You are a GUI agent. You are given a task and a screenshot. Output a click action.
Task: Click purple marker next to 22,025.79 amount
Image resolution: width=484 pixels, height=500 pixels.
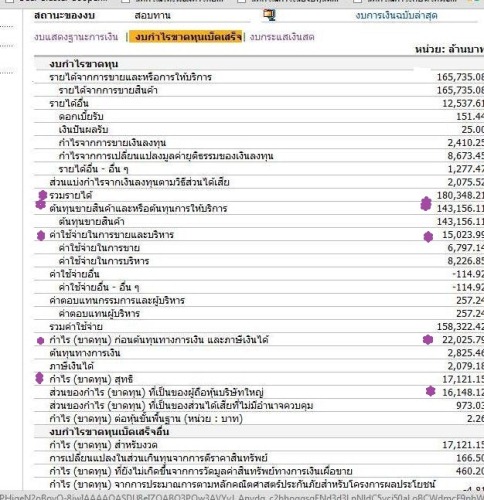pyautogui.click(x=428, y=340)
